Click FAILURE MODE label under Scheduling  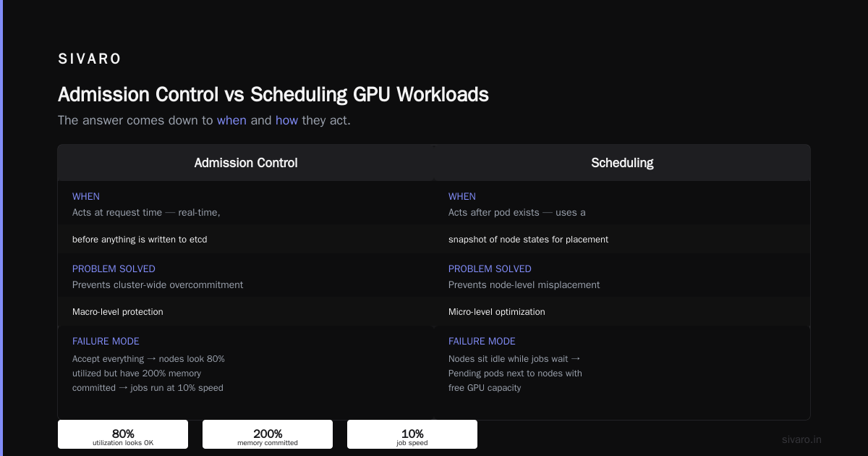pyautogui.click(x=482, y=341)
